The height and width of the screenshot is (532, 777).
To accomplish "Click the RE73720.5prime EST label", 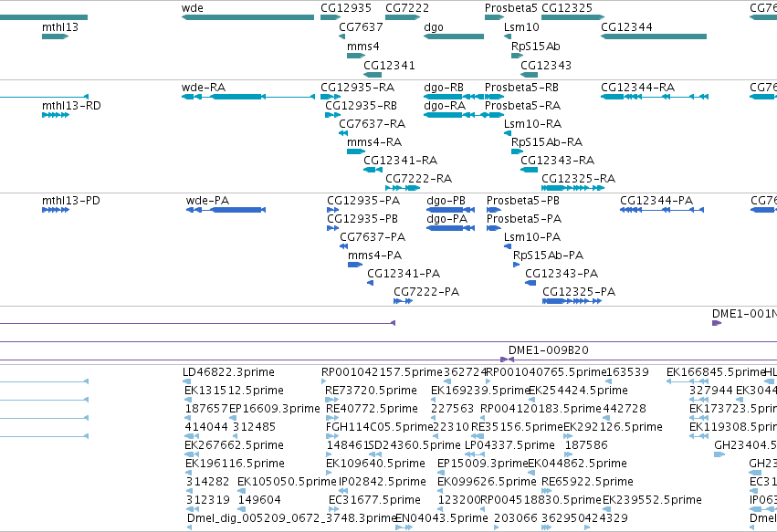I will tap(372, 391).
